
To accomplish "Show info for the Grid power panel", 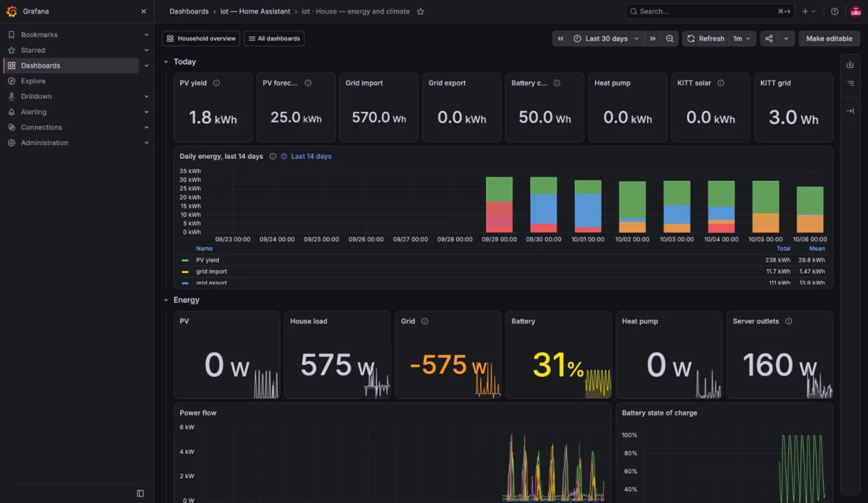I will (425, 321).
